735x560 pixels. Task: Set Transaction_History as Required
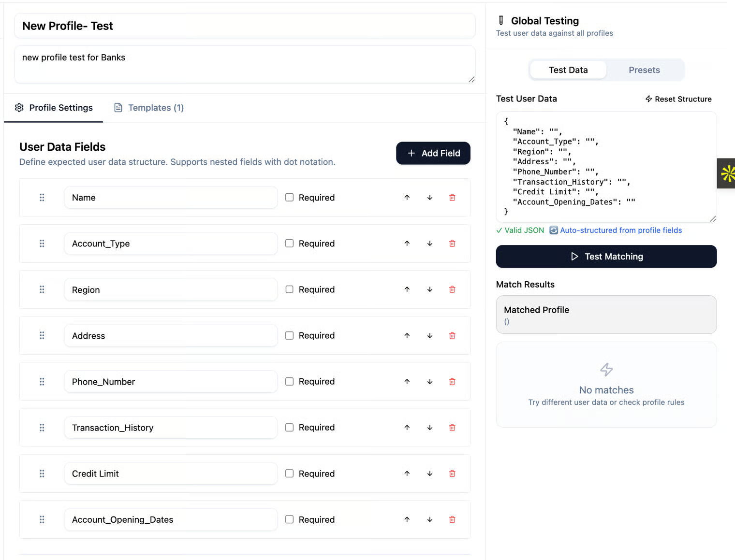click(290, 428)
